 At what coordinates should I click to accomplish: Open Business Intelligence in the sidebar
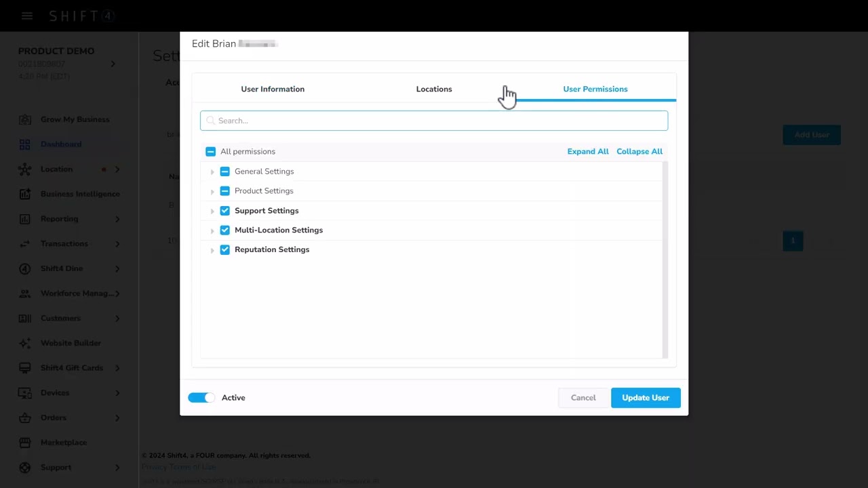click(x=80, y=194)
